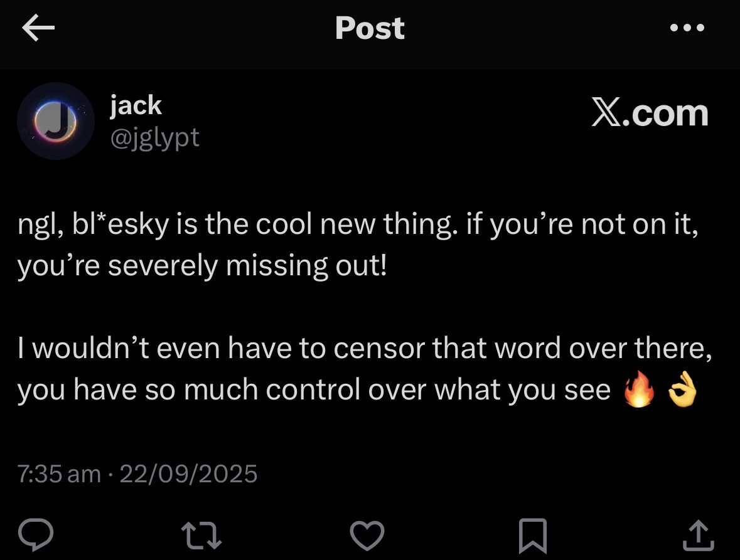Viewport: 740px width, 560px height.
Task: Like the post with the heart
Action: [366, 536]
